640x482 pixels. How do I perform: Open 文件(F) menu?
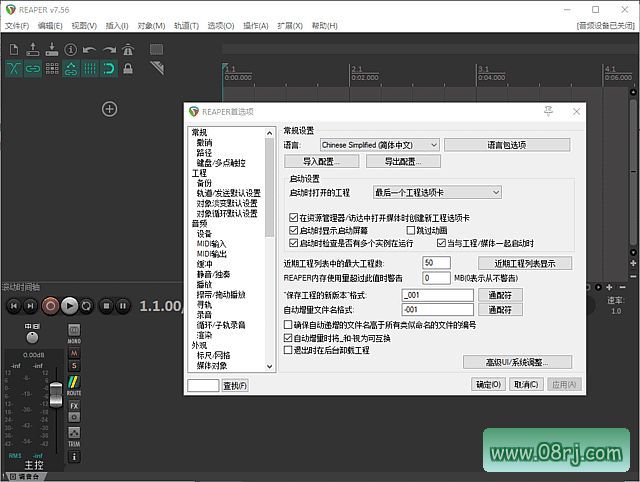(17, 26)
